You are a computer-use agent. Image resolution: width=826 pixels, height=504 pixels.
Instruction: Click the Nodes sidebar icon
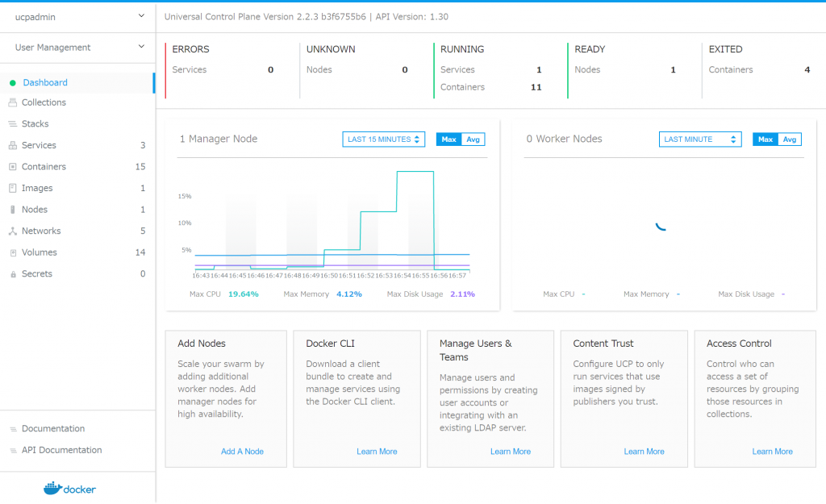13,210
